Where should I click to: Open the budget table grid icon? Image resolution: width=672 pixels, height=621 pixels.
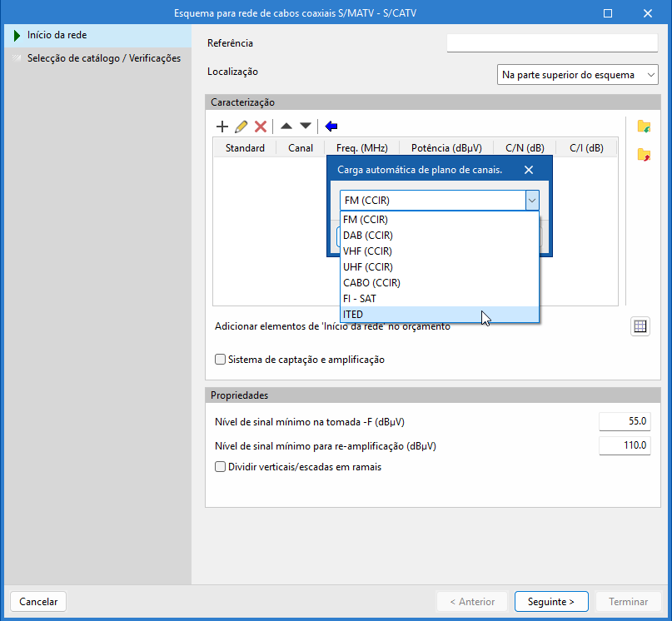point(640,326)
